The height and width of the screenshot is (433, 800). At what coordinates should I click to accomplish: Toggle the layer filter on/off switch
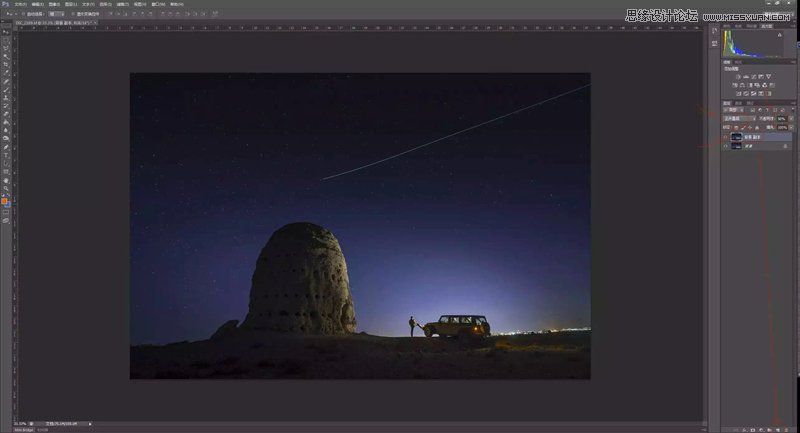click(793, 110)
